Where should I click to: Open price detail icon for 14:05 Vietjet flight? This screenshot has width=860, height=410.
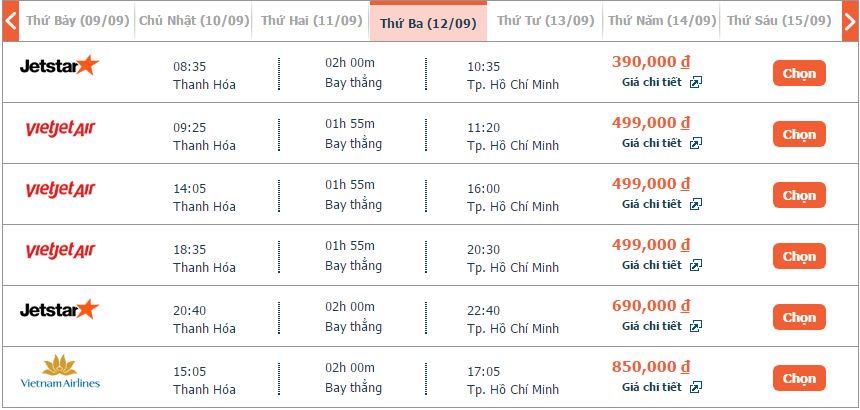click(696, 204)
